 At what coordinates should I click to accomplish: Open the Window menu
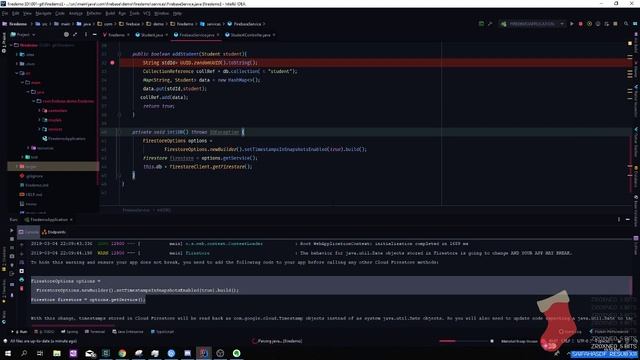point(162,13)
